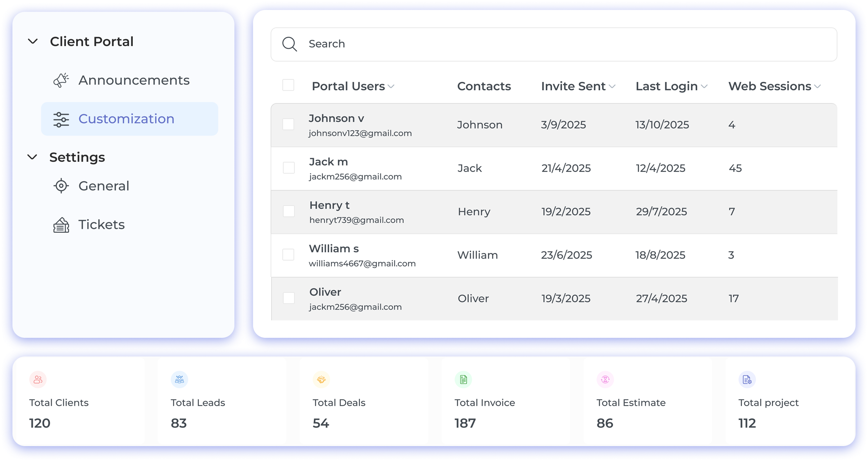Click the Portal Users column header text
The width and height of the screenshot is (868, 461).
[348, 86]
